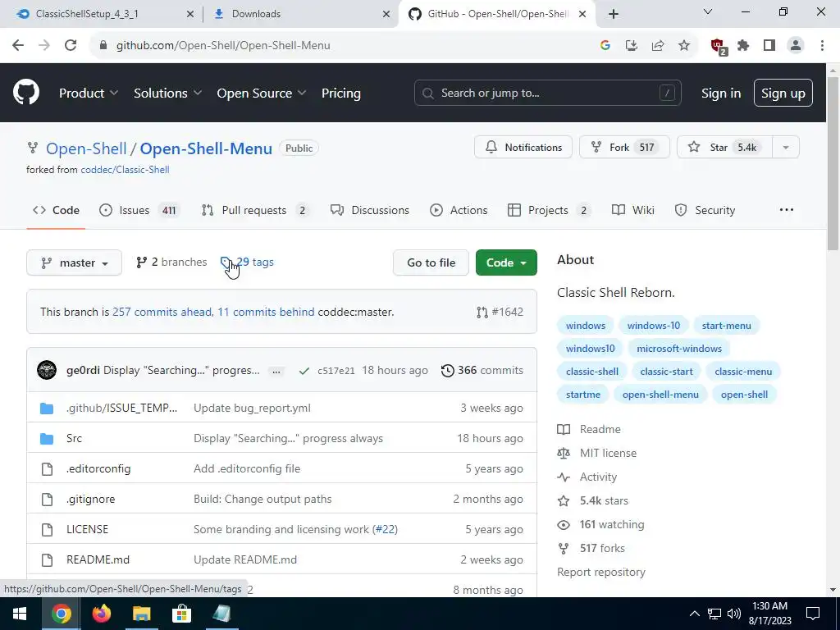Expand the Product menu

(x=89, y=94)
